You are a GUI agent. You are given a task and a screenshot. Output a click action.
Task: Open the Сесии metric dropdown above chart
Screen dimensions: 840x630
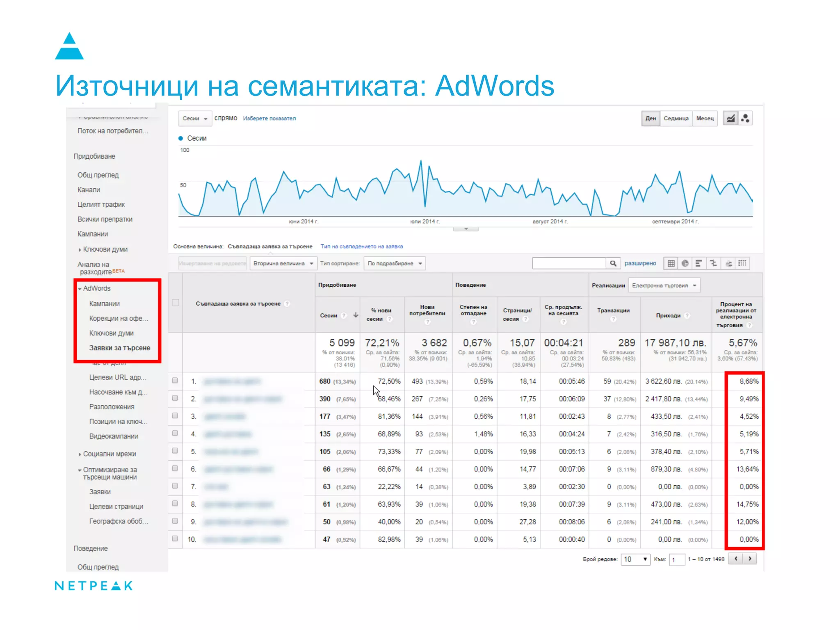[x=195, y=119]
